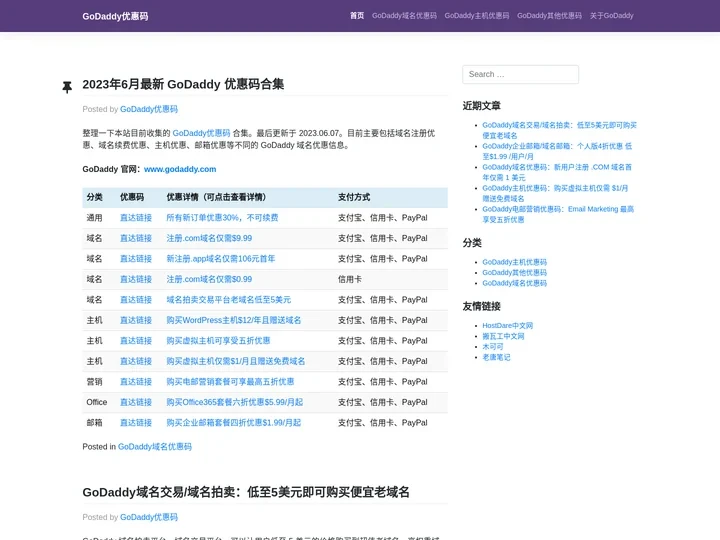Click the 近期文章 sidebar heading
720x540 pixels.
pos(481,106)
